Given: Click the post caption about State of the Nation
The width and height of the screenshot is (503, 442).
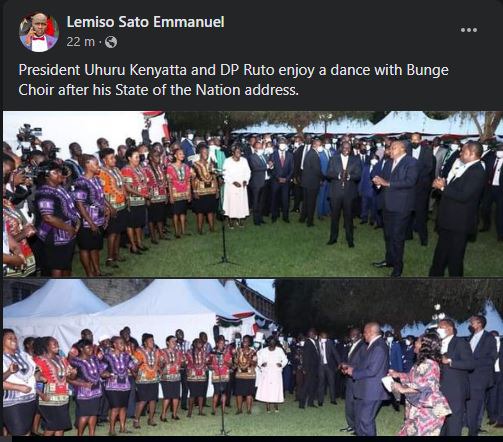Looking at the screenshot, I should coord(233,80).
